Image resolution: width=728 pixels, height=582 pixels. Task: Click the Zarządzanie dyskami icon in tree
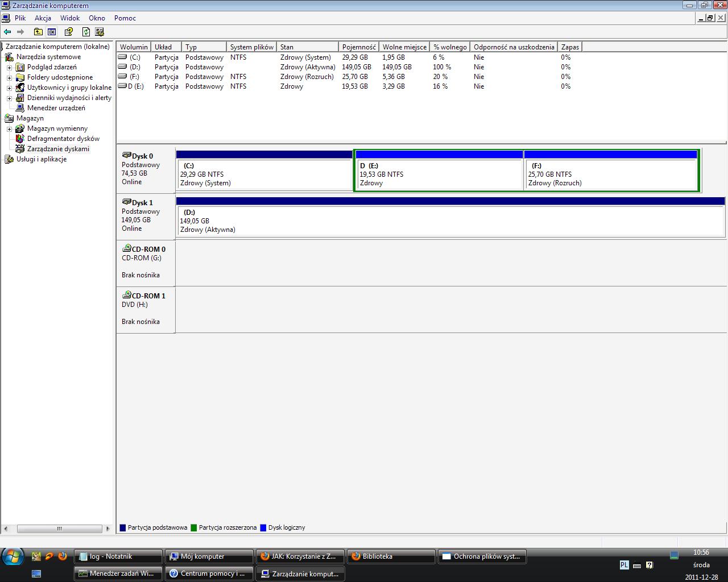coord(20,149)
